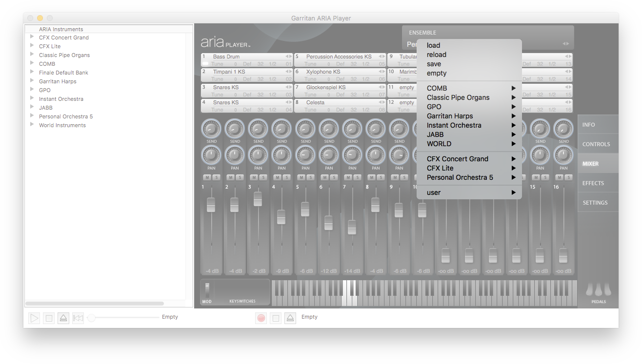Expand the COMB tree node
Screen dimensions: 642x364
point(32,63)
